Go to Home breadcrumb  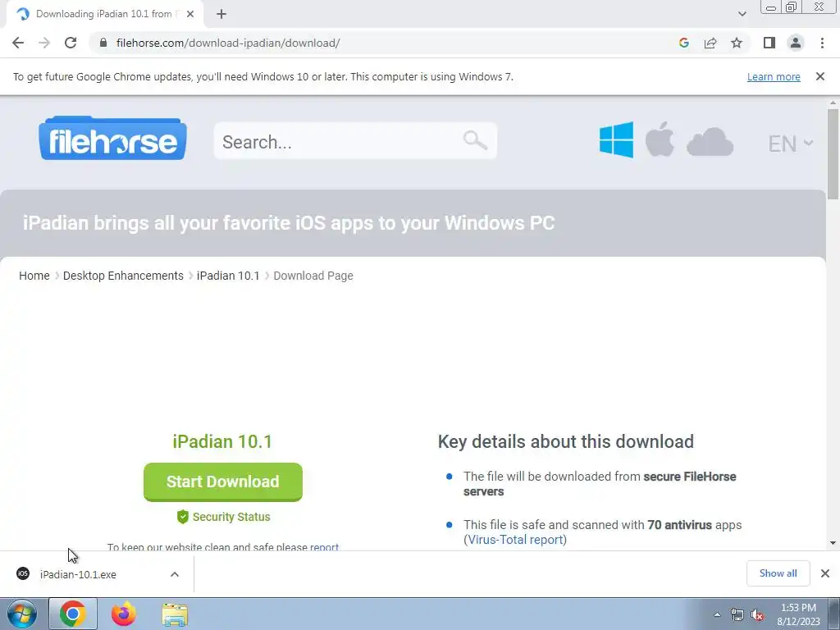pyautogui.click(x=34, y=276)
